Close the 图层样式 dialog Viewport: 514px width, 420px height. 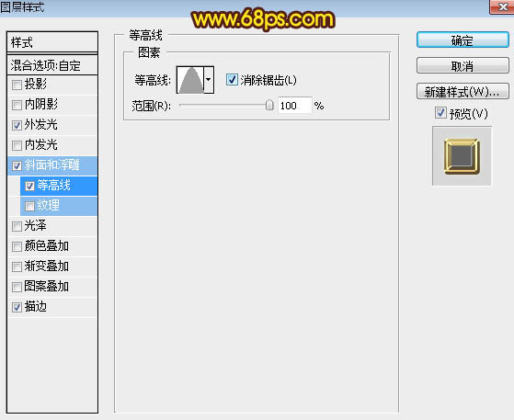(502, 6)
